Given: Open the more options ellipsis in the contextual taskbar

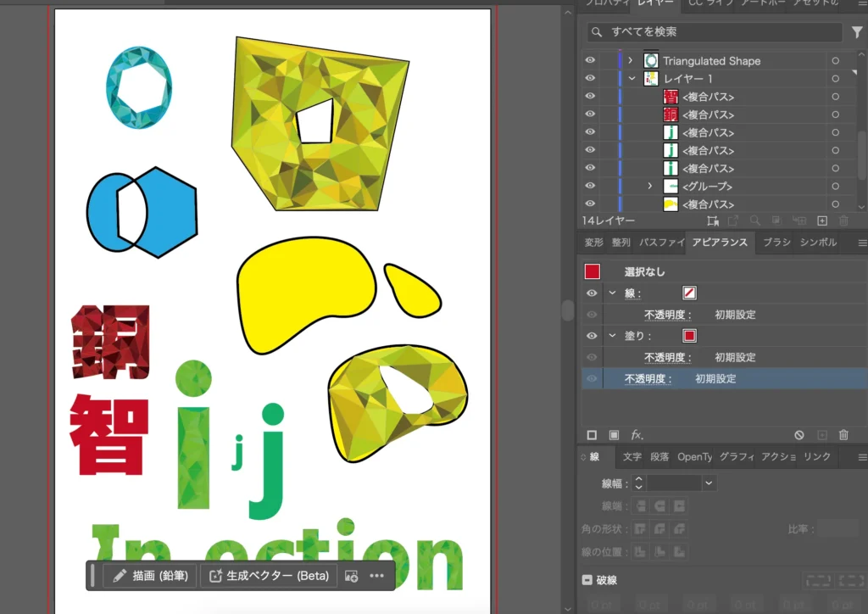Looking at the screenshot, I should pyautogui.click(x=377, y=576).
